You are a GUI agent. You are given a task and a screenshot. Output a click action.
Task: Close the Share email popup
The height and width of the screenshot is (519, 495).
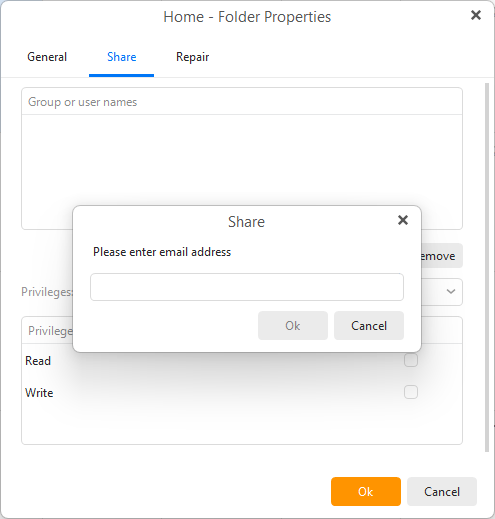[x=403, y=220]
